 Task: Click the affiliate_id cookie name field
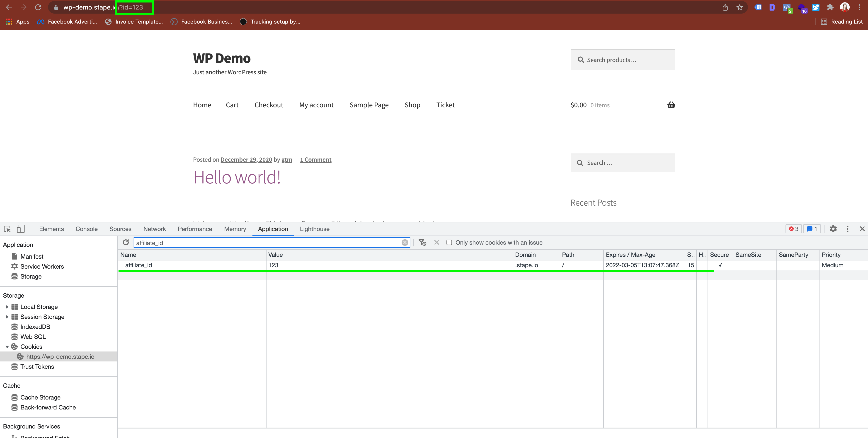tap(139, 265)
